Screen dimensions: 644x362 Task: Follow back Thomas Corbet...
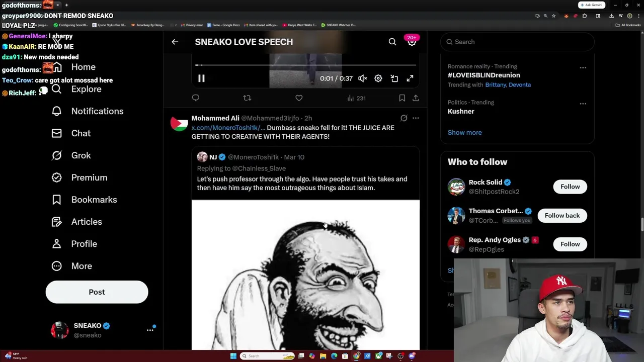(x=562, y=215)
